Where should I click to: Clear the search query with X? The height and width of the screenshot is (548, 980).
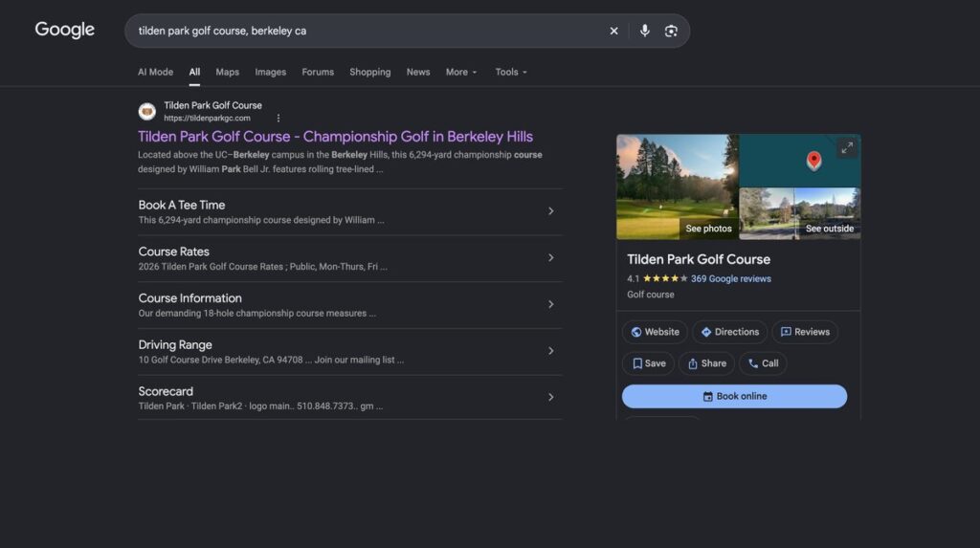[613, 31]
